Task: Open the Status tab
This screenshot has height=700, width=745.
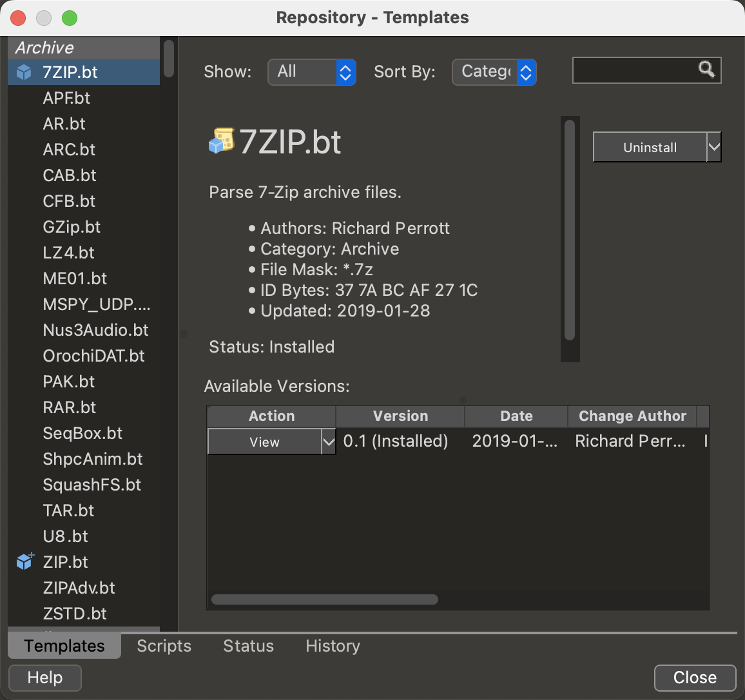Action: [x=249, y=646]
